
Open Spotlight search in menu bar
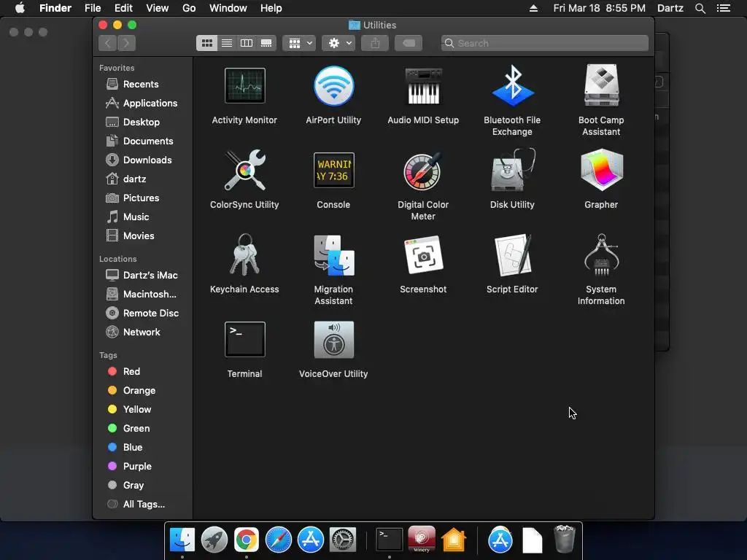coord(700,8)
